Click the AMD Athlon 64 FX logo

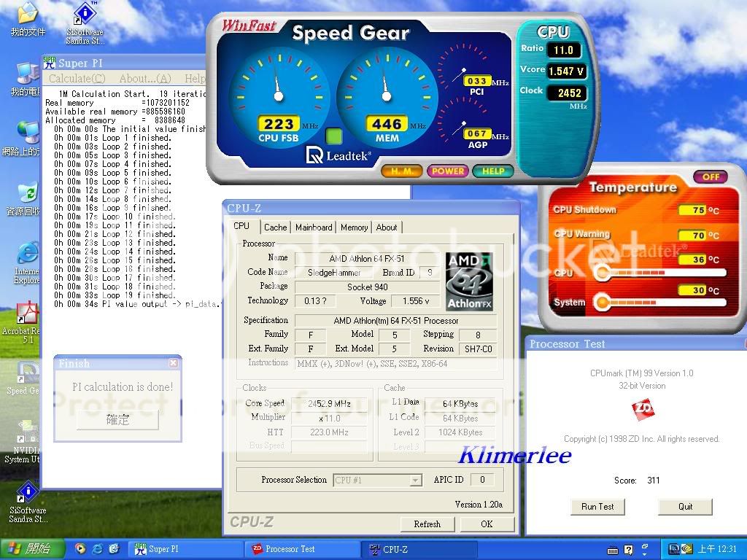(469, 281)
